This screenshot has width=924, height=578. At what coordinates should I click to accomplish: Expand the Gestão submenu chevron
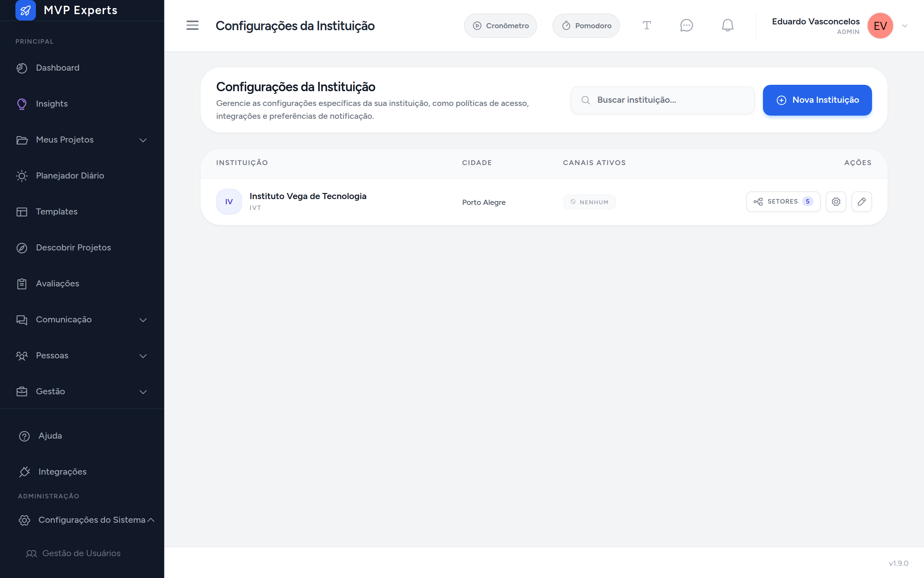143,392
